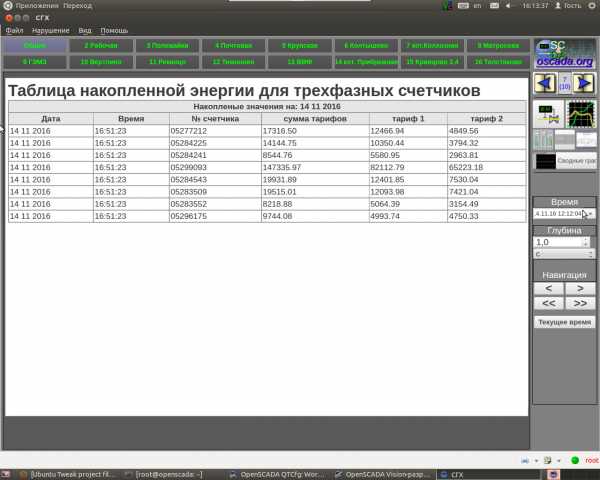Open the green trend graph view icon
The image size is (600, 480).
[x=580, y=113]
